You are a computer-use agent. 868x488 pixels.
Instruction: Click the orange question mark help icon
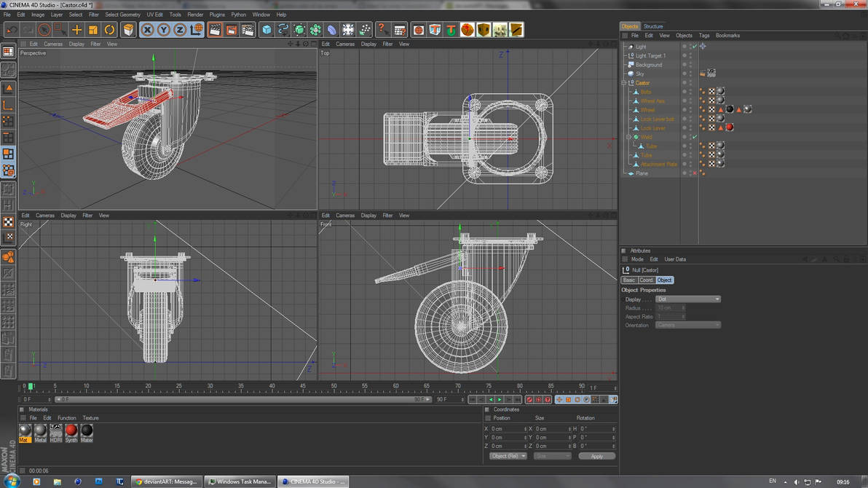click(381, 30)
